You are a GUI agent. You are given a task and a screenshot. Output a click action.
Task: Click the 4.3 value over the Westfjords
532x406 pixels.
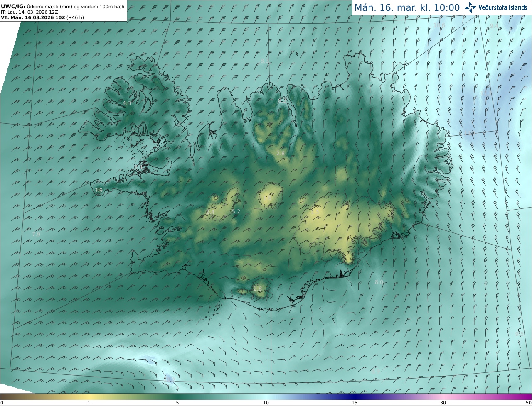(127, 103)
